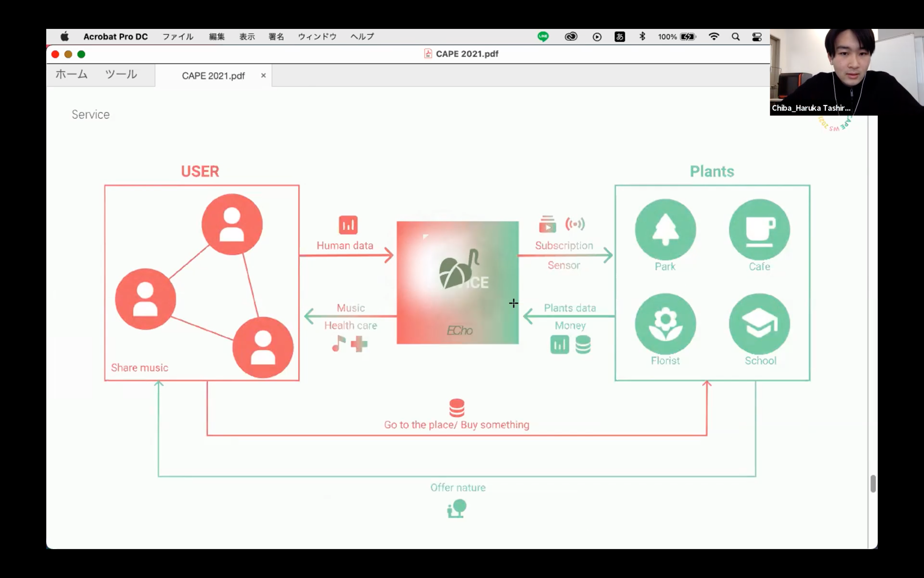This screenshot has height=578, width=924.
Task: Click the Wi-Fi menu bar icon
Action: [x=714, y=37]
